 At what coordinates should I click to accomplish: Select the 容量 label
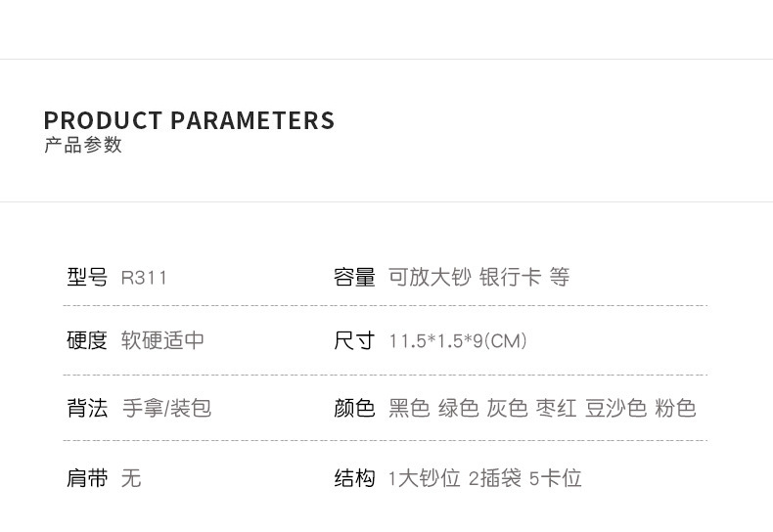tap(354, 277)
